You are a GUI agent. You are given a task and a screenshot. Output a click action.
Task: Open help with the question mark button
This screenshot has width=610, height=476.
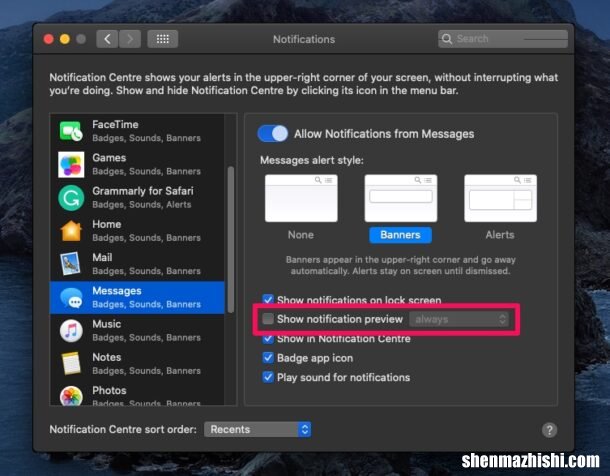[x=549, y=430]
